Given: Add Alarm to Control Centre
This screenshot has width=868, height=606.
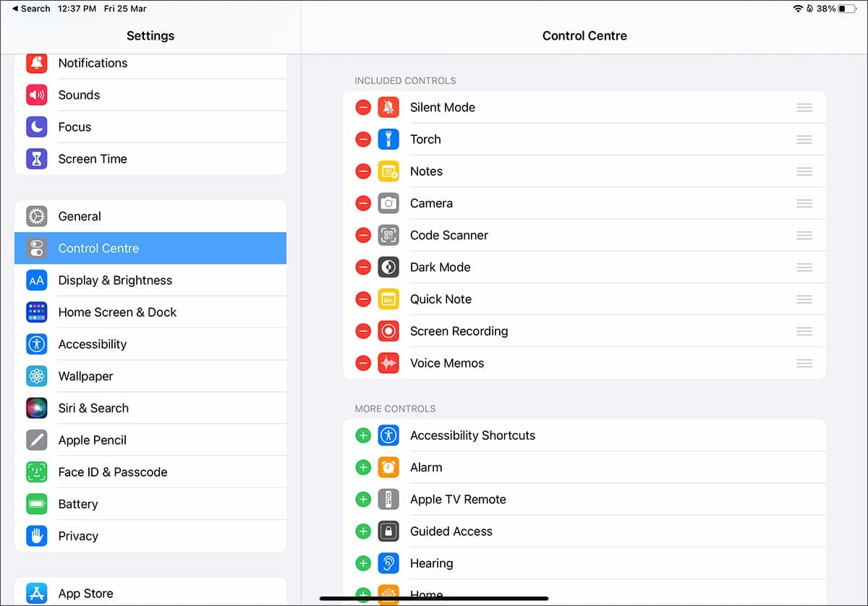Looking at the screenshot, I should tap(362, 467).
